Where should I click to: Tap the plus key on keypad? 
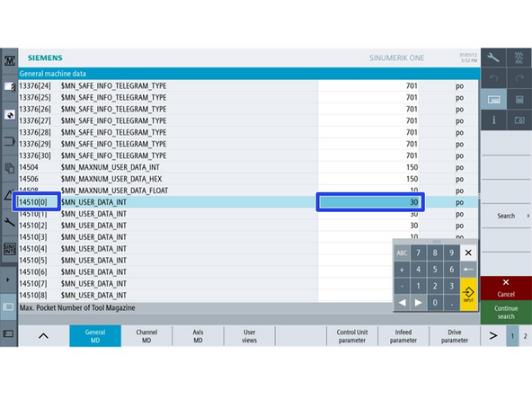402,270
